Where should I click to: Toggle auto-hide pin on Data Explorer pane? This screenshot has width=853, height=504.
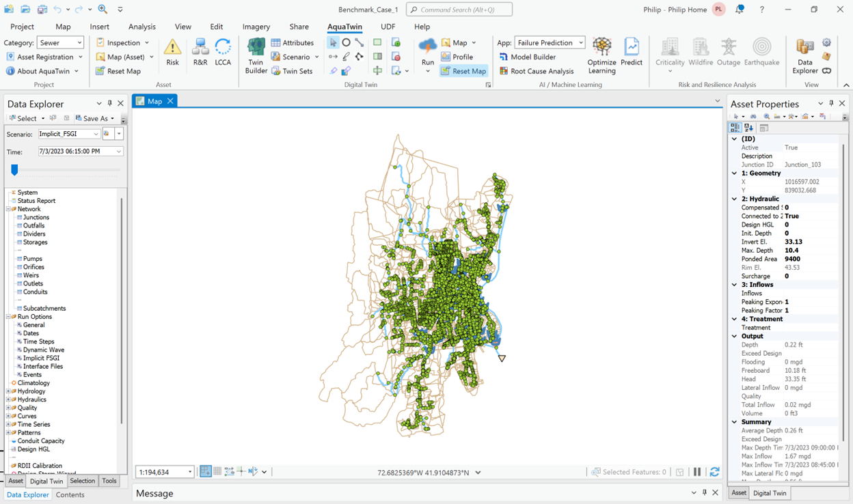tap(110, 104)
